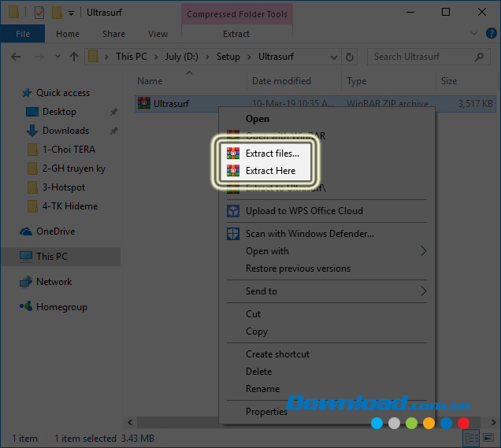The height and width of the screenshot is (448, 501).
Task: Open the recent locations dropdown arrow
Action: tap(58, 57)
